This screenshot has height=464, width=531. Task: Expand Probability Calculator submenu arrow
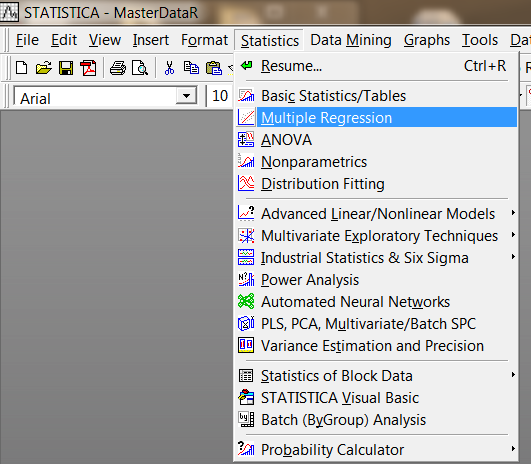tap(513, 449)
